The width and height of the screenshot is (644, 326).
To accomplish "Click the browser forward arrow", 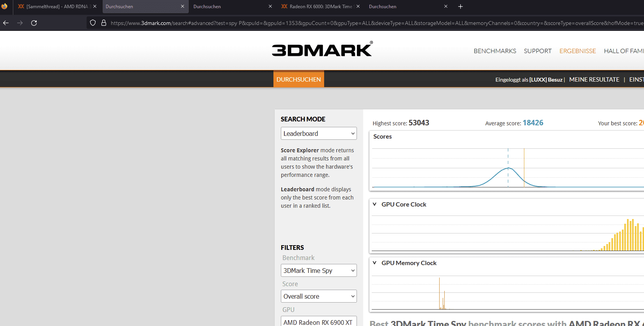I will (20, 23).
